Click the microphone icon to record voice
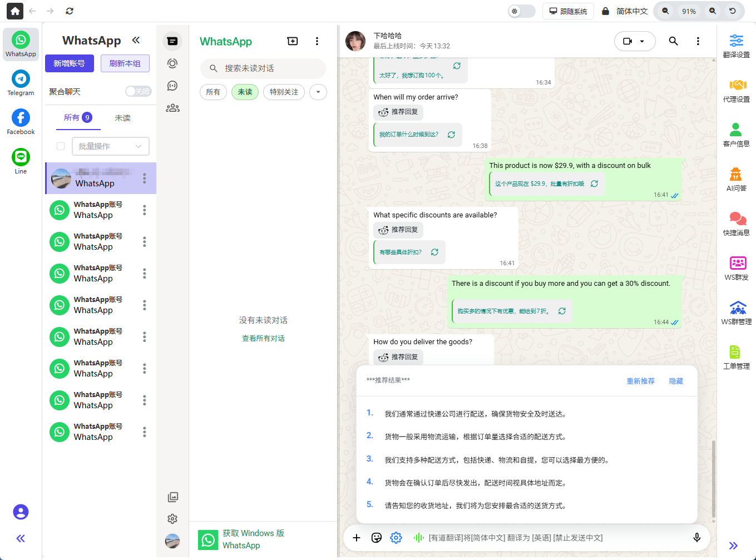 697,538
